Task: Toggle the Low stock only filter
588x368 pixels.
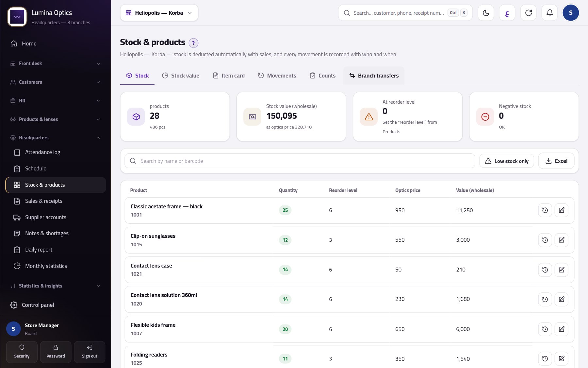Action: 507,161
